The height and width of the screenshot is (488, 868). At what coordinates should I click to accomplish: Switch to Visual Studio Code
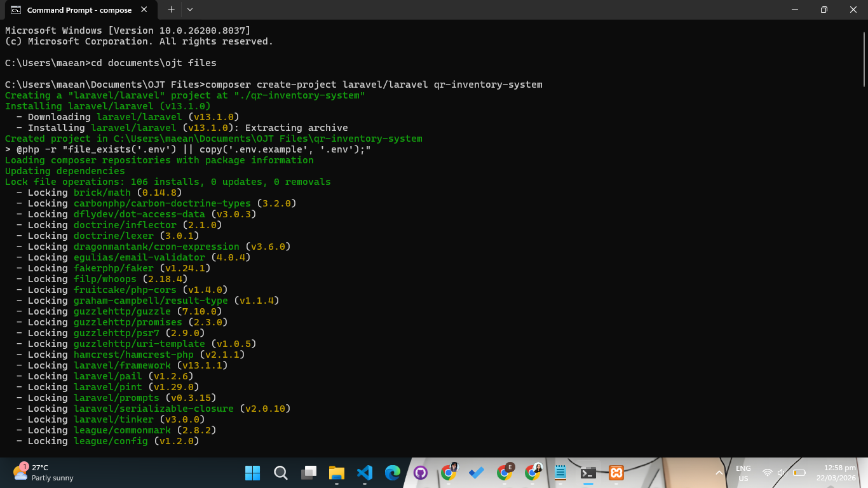364,473
